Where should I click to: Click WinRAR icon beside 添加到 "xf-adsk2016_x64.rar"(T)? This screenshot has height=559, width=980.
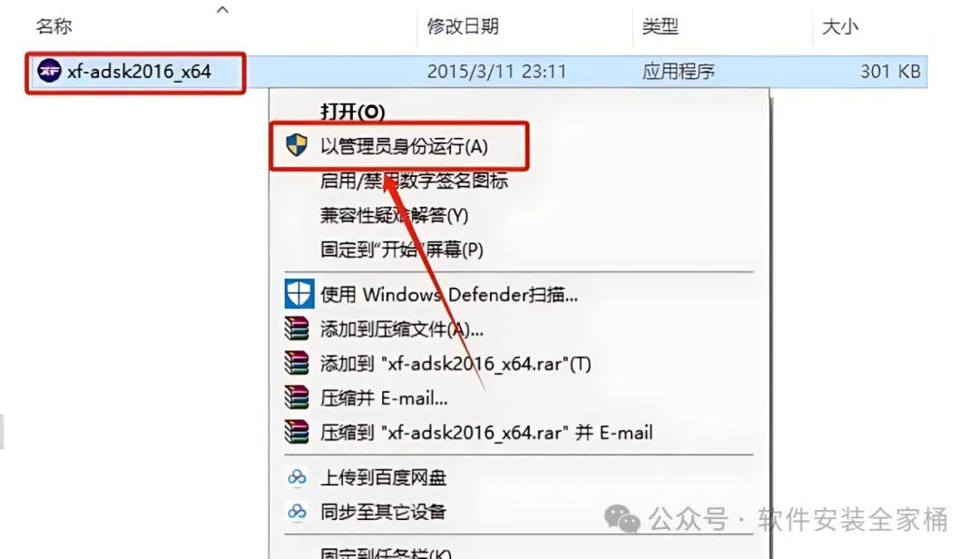coord(296,363)
